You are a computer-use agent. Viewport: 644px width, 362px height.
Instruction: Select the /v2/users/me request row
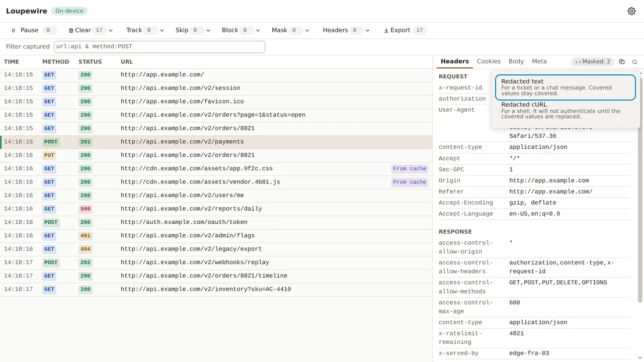point(216,196)
